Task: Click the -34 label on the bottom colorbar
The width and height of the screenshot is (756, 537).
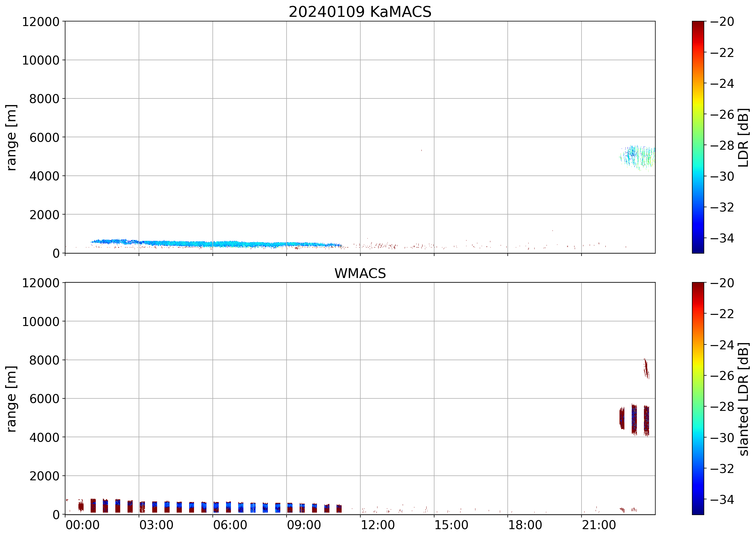Action: point(722,500)
